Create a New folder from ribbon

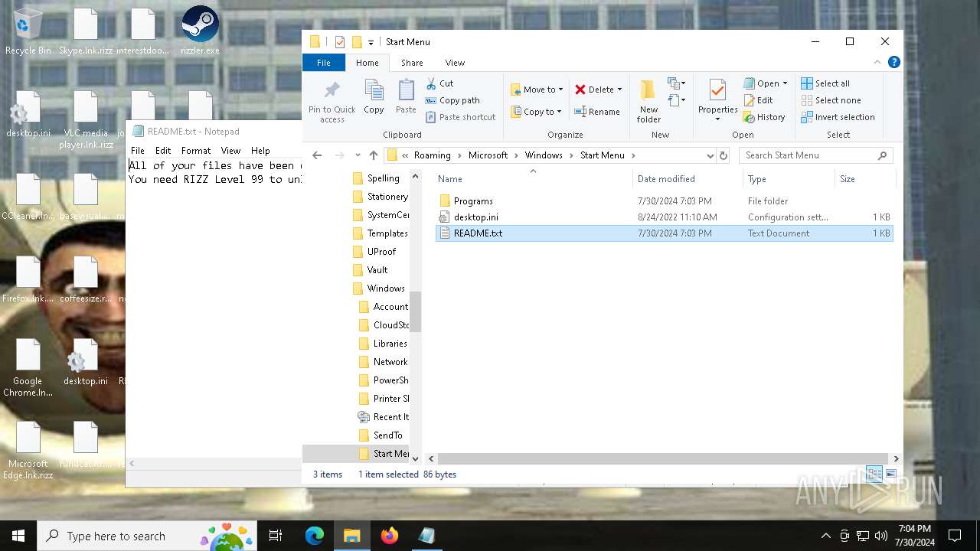(648, 101)
